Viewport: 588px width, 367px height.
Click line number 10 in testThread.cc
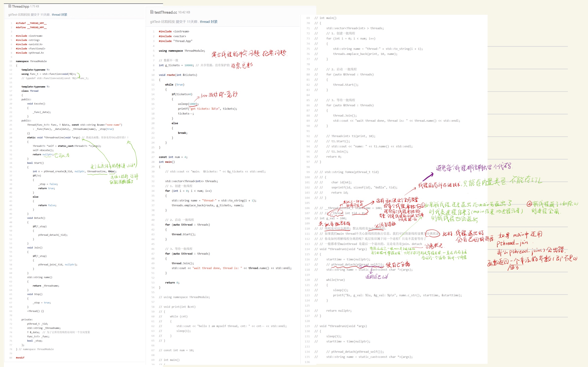click(x=153, y=75)
